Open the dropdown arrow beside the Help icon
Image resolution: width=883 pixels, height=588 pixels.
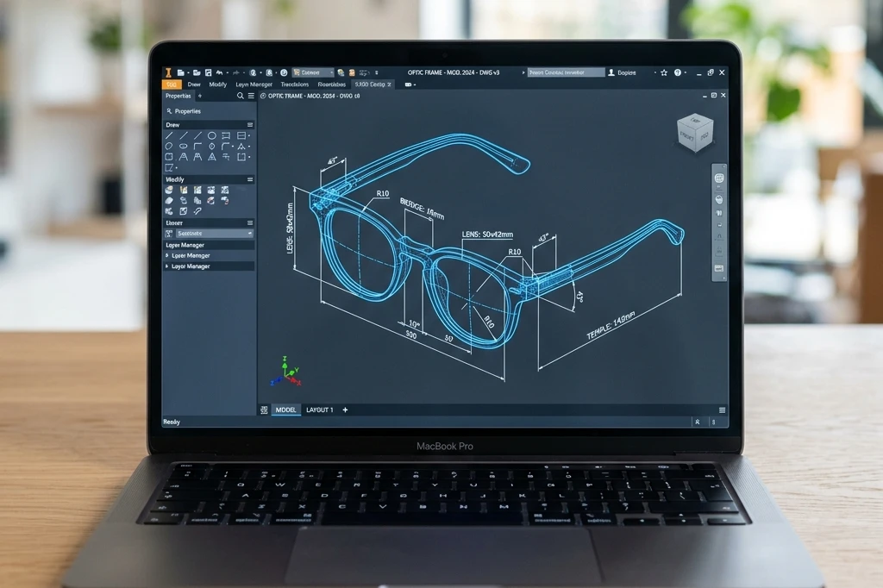(x=686, y=72)
